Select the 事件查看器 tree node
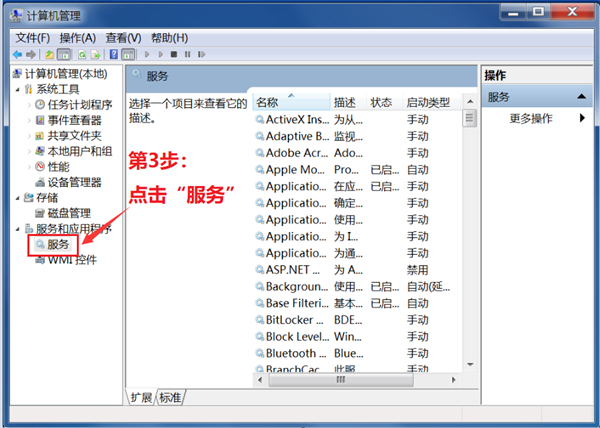Screen dimensions: 600x428 [x=69, y=120]
